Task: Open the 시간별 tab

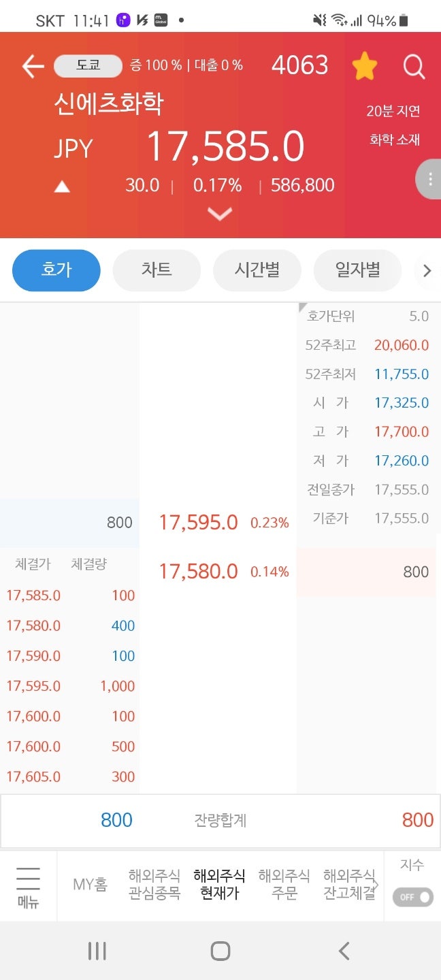Action: (257, 270)
